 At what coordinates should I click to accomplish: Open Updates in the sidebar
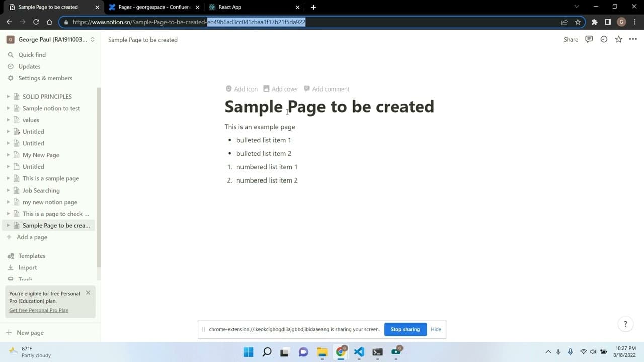pos(29,66)
